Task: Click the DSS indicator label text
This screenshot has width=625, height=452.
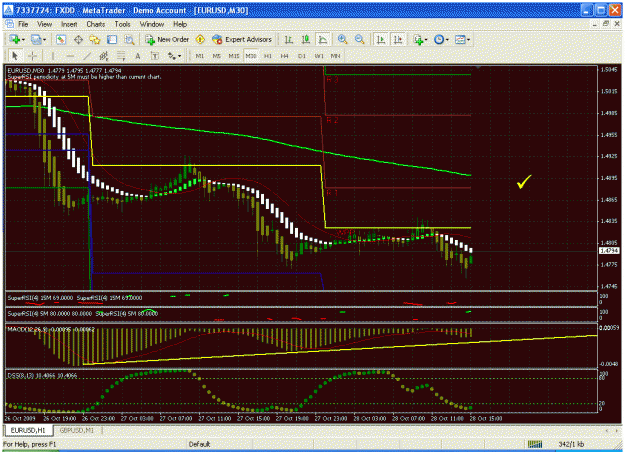Action: click(x=42, y=375)
